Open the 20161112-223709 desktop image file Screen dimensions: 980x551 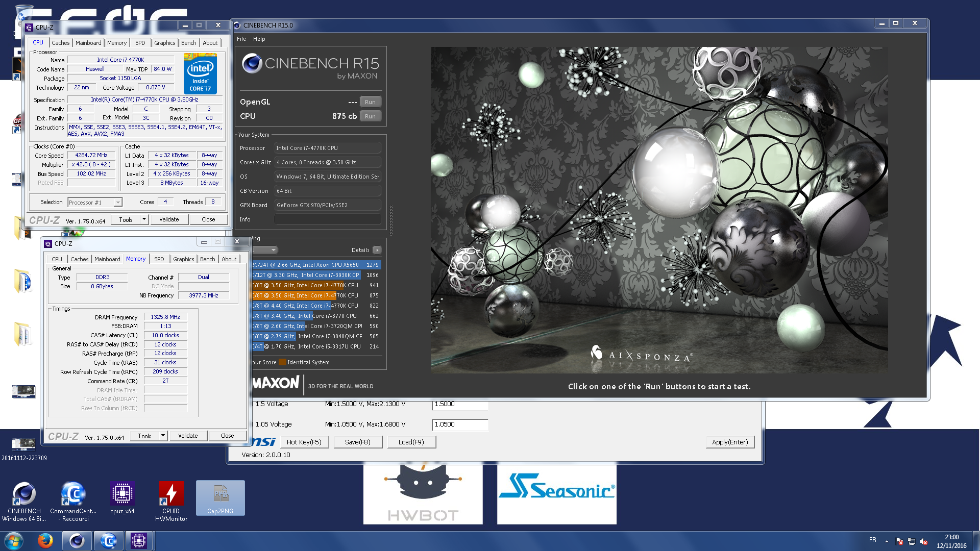(x=24, y=447)
